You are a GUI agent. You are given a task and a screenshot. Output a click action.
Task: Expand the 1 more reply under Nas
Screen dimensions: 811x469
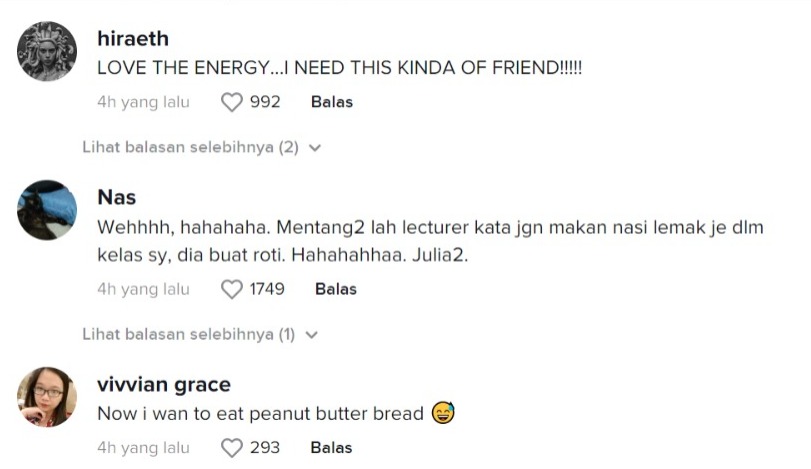pos(188,334)
